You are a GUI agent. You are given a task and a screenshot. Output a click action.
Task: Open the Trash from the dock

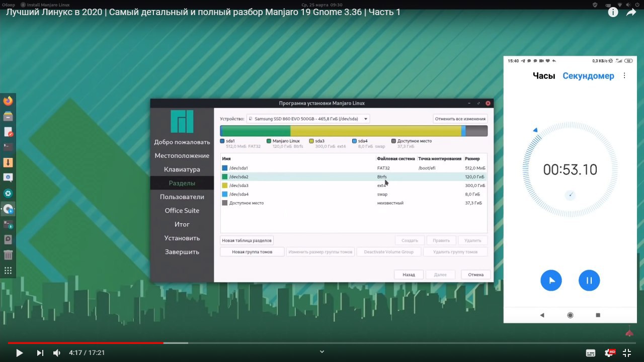[8, 255]
